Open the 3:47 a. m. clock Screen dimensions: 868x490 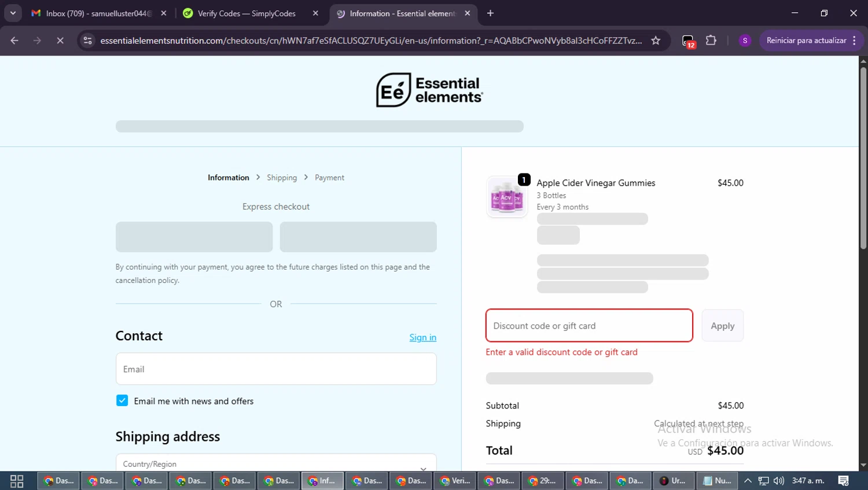coord(808,481)
